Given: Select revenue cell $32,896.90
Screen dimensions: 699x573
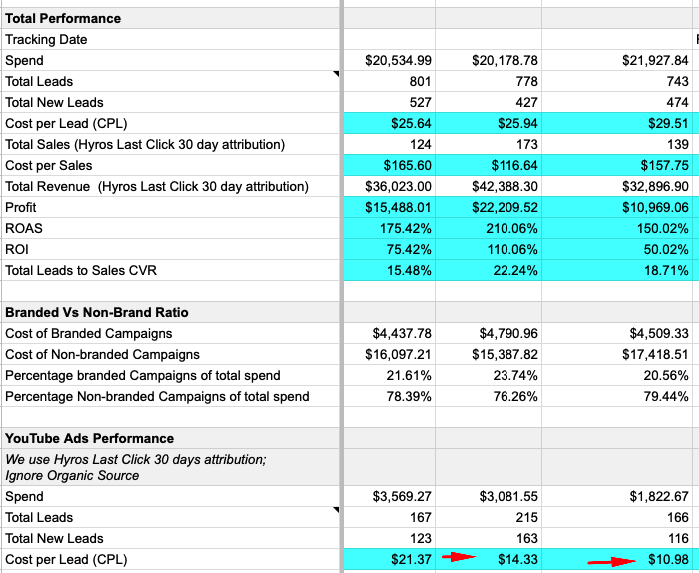Looking at the screenshot, I should pyautogui.click(x=617, y=186).
